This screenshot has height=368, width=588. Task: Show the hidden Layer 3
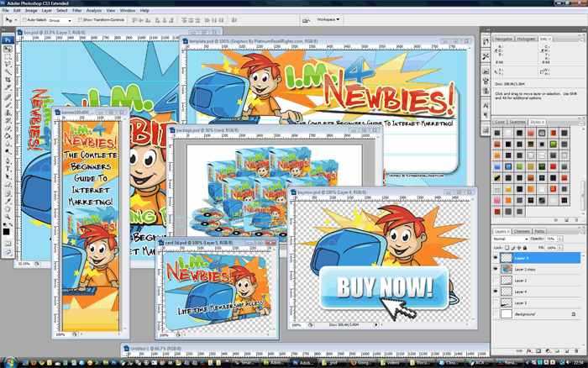click(496, 302)
